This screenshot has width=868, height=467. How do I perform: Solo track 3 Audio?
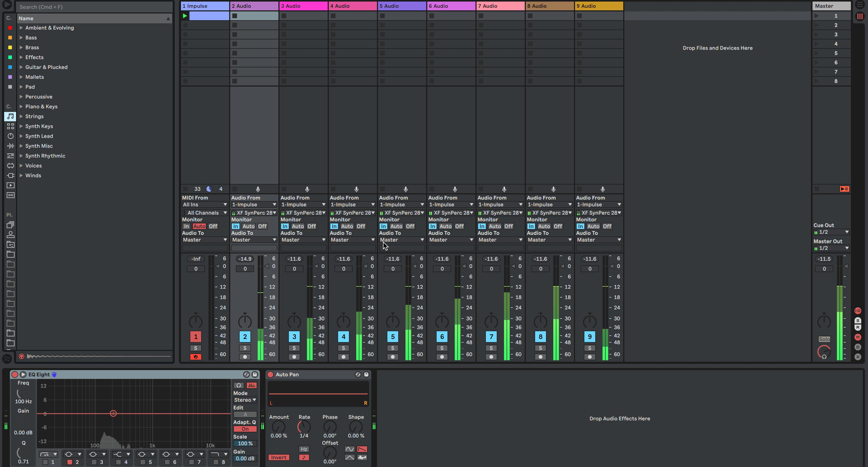click(294, 348)
